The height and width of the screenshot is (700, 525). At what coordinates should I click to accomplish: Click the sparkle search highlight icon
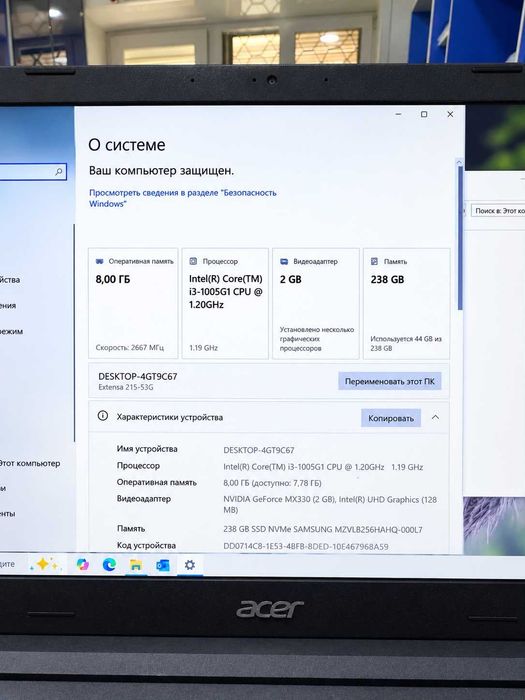tap(45, 564)
